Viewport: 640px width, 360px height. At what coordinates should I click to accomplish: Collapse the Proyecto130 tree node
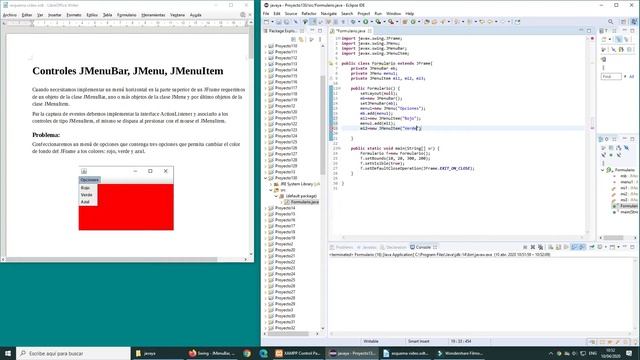point(266,178)
